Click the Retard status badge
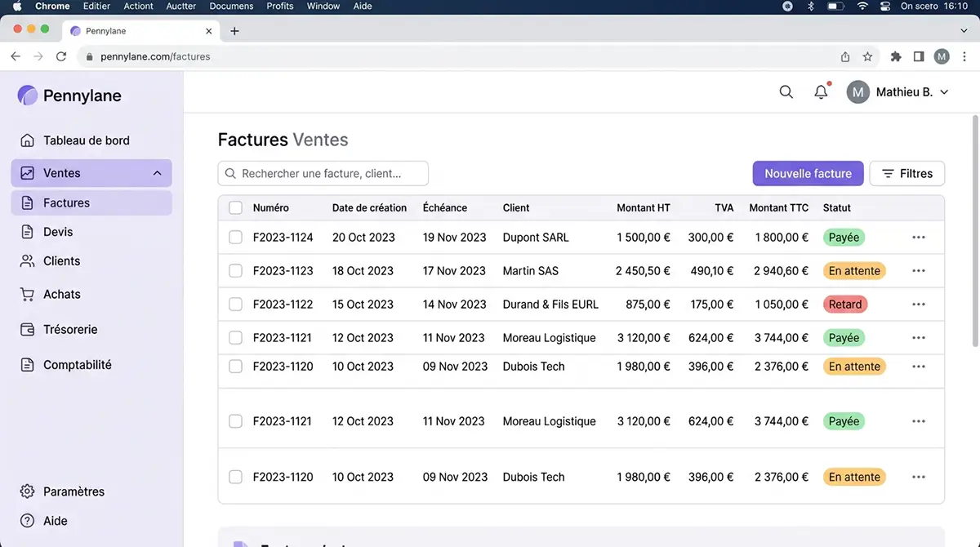This screenshot has width=980, height=547. tap(845, 305)
